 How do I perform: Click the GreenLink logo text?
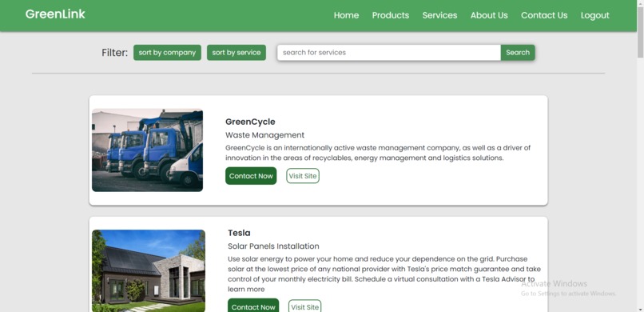pyautogui.click(x=55, y=14)
